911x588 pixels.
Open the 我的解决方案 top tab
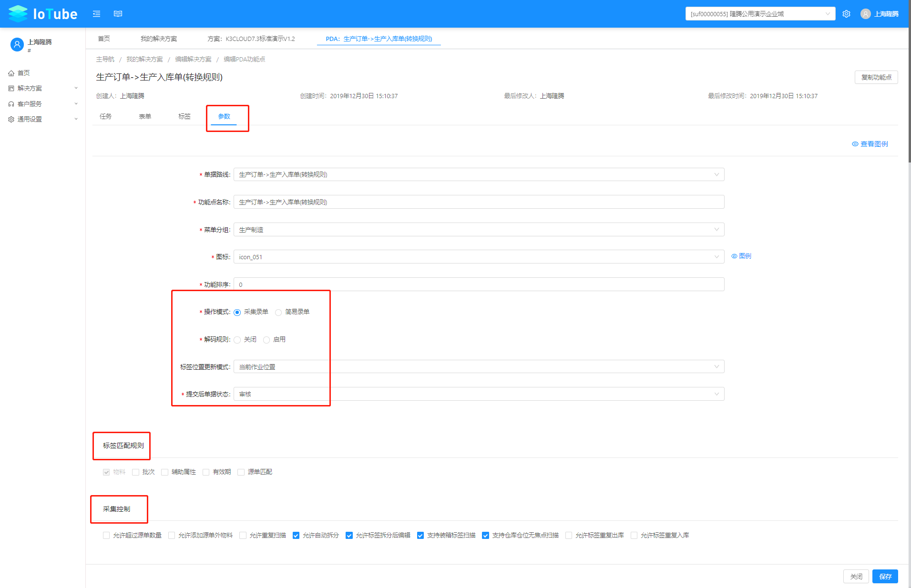coord(159,39)
